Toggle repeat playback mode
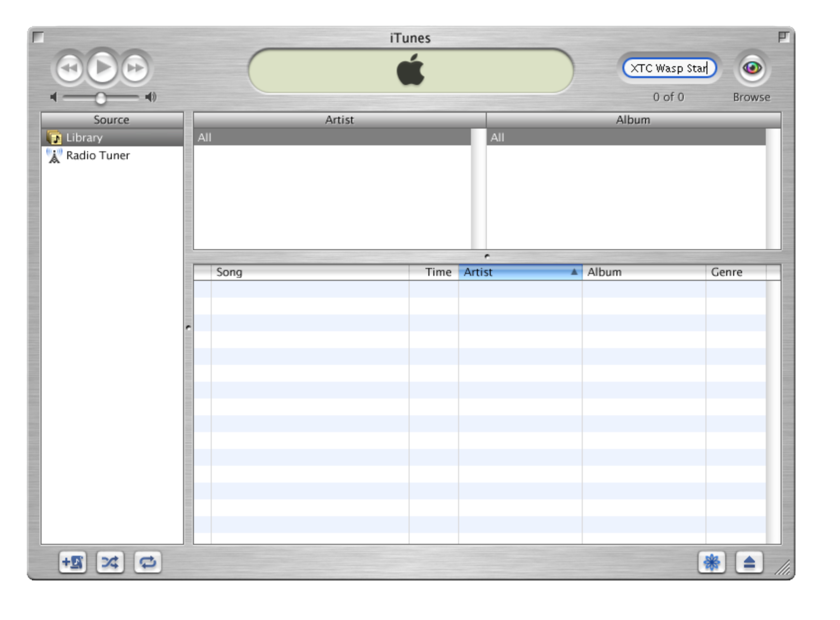Screen dimensions: 840x620 (x=147, y=562)
